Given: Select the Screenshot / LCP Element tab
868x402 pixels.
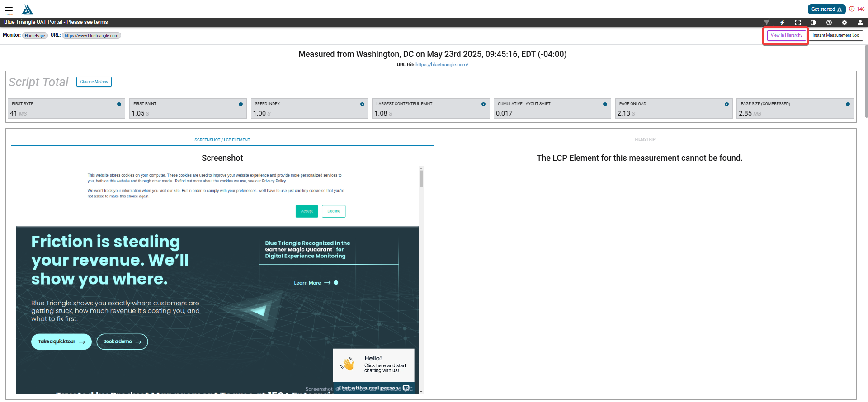Looking at the screenshot, I should tap(222, 140).
